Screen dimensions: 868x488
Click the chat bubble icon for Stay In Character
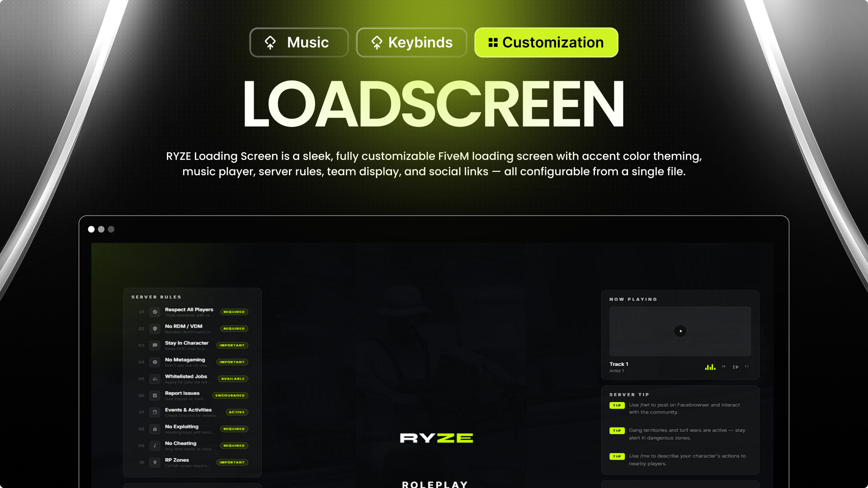point(155,345)
